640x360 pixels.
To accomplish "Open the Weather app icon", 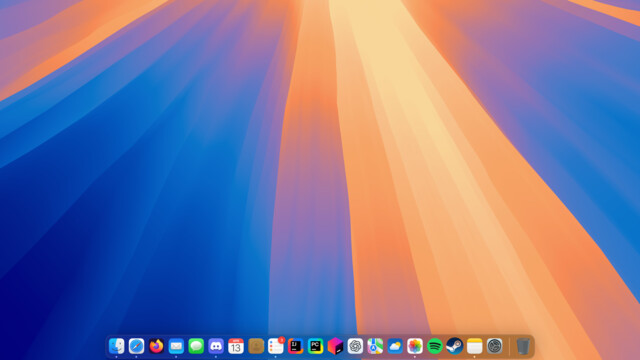I will click(x=395, y=346).
